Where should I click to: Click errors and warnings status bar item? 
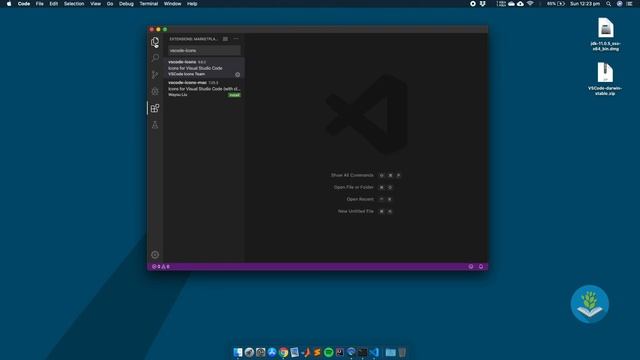point(161,267)
